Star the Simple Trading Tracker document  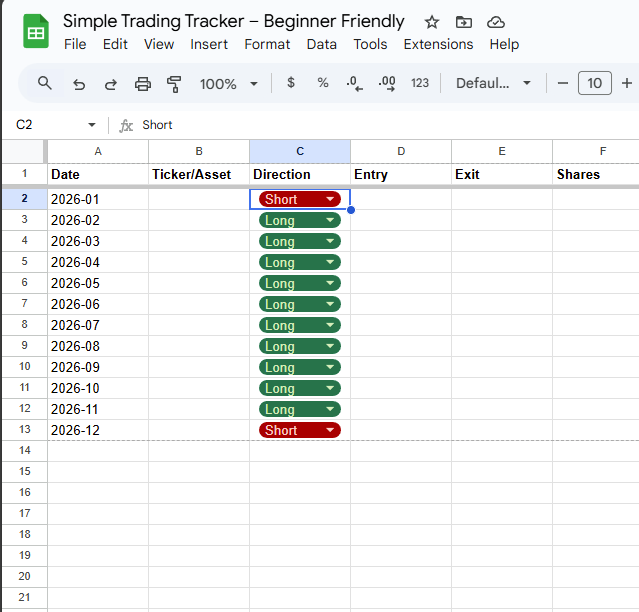(432, 22)
